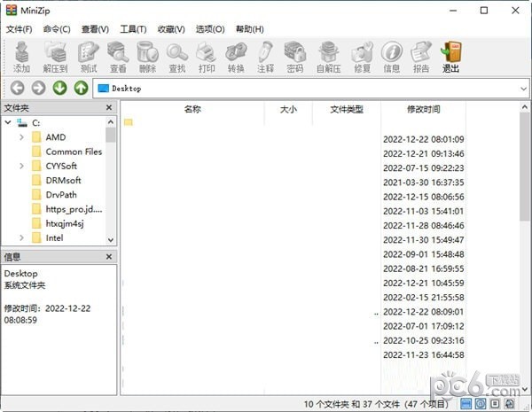Sort by the 文件类型 column header
The height and width of the screenshot is (412, 532).
click(x=347, y=109)
